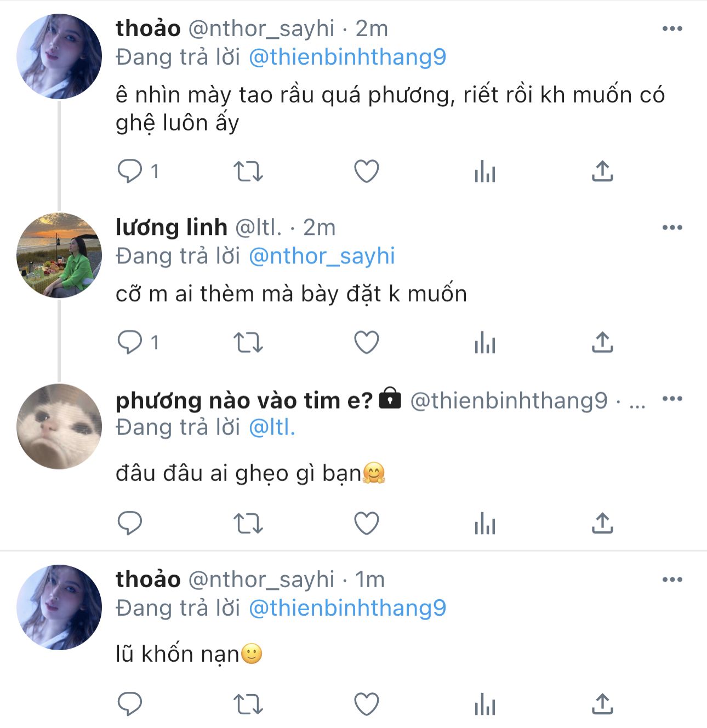Like the 'đâu đâu ai ghẹo' tweet
Viewport: 707px width, 728px height.
[x=367, y=524]
